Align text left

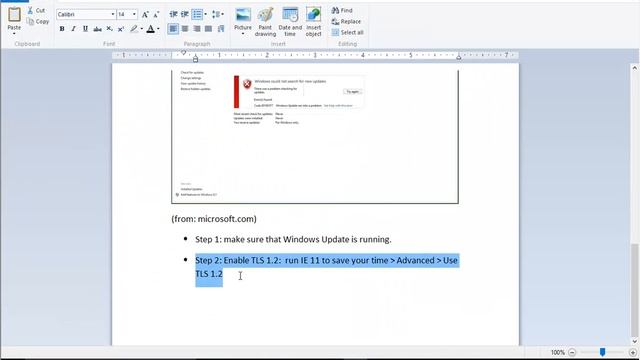(173, 29)
